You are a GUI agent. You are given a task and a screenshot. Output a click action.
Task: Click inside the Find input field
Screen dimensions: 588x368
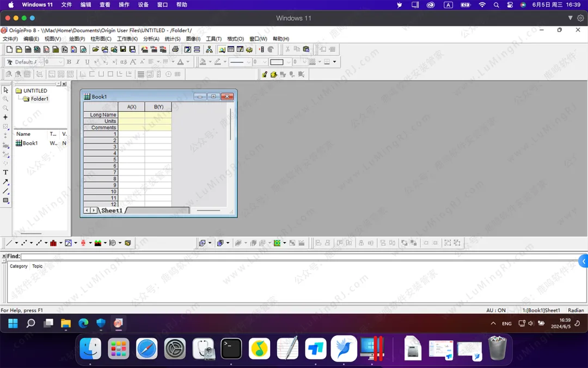pos(299,256)
